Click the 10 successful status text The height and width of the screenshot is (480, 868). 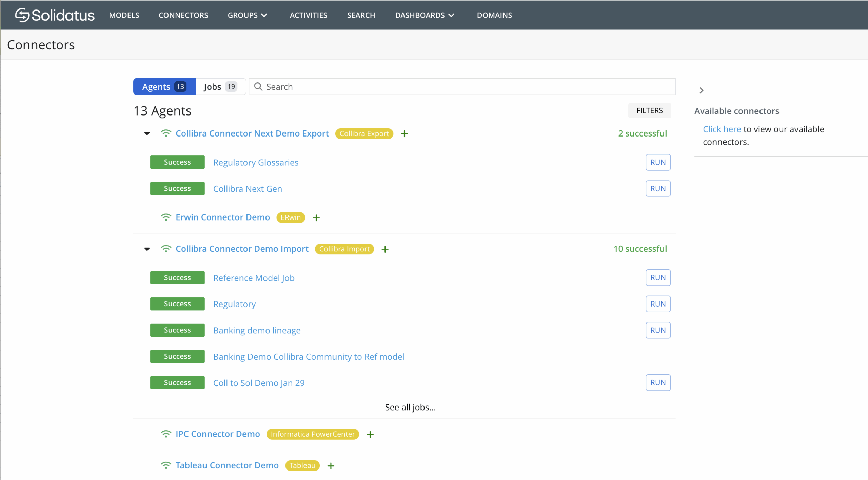pos(640,249)
